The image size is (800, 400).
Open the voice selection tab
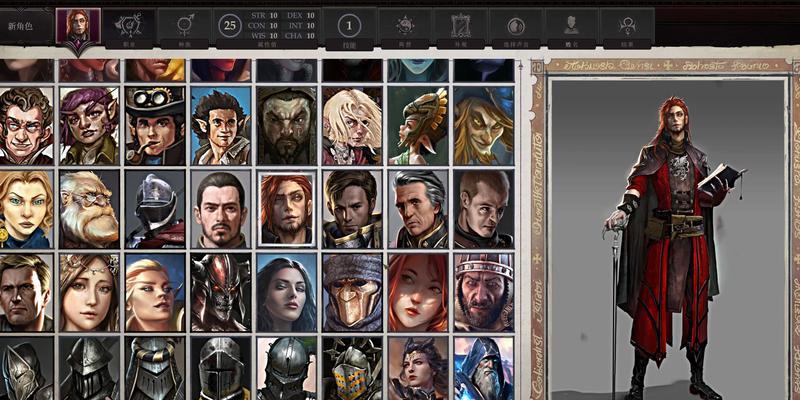pos(516,28)
